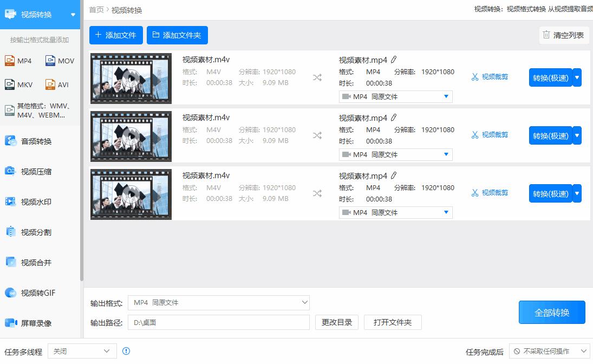The height and width of the screenshot is (364, 593).
Task: Open 视频水印 watermark tool
Action: pos(36,202)
